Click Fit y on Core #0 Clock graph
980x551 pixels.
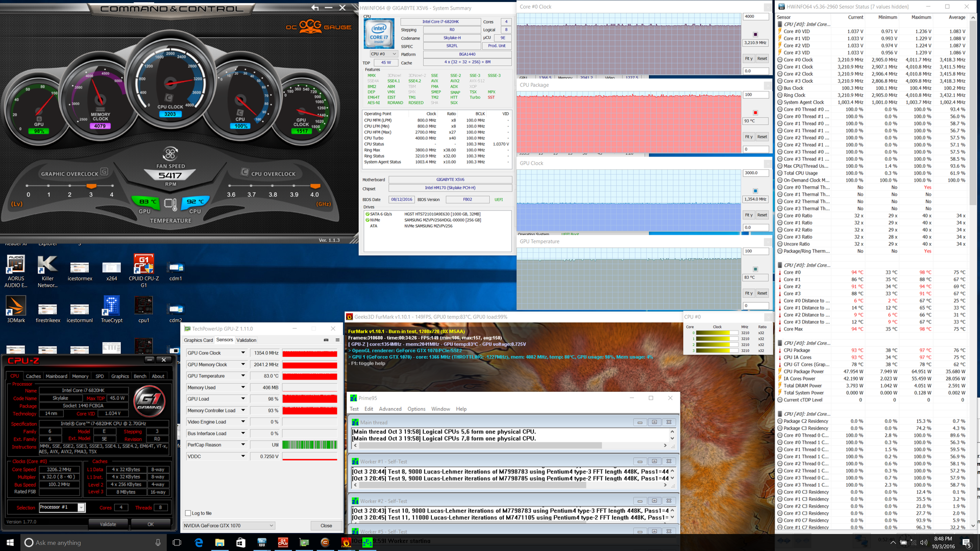(749, 58)
